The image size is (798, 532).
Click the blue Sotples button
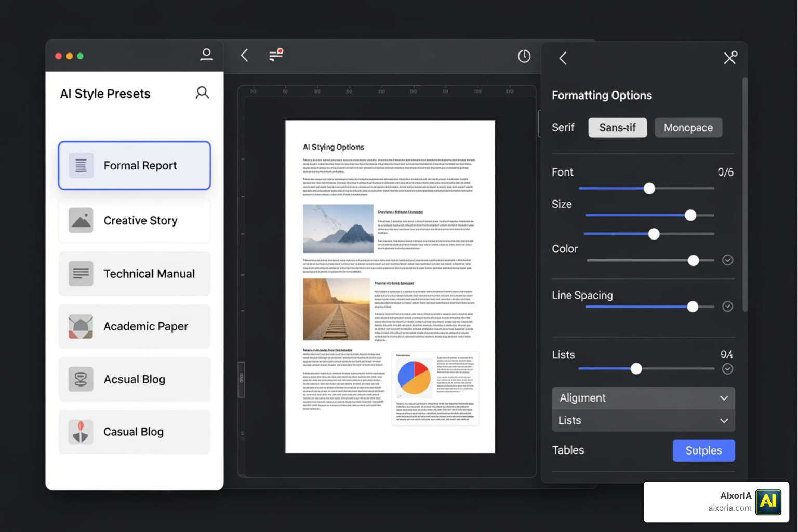pos(704,450)
